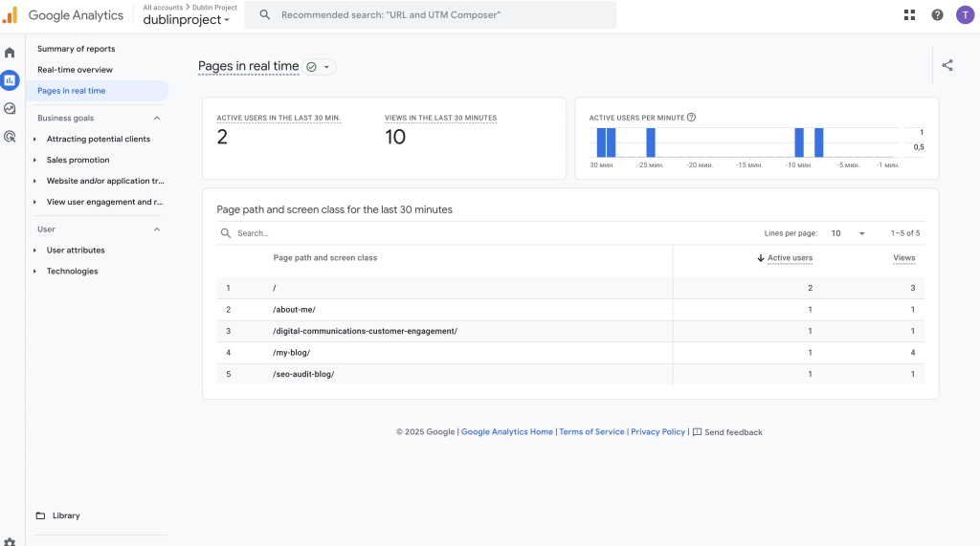Screen dimensions: 980x546
Task: Click the user account avatar
Action: (x=965, y=15)
